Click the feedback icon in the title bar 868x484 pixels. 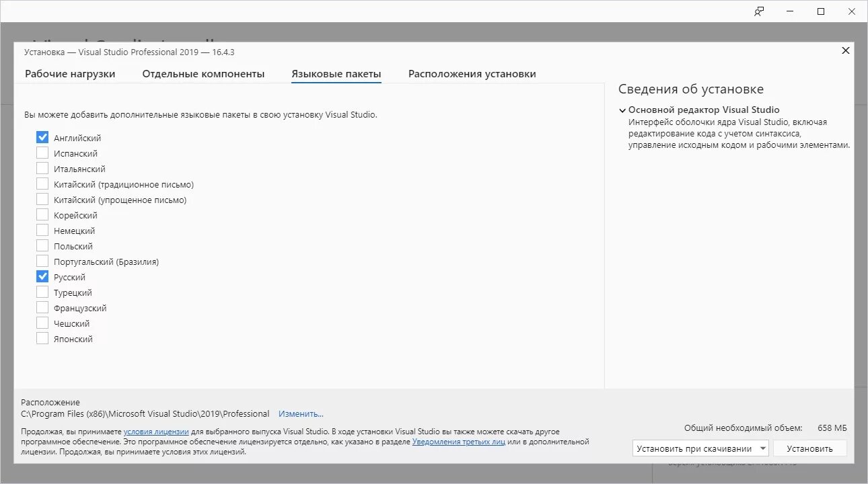(758, 11)
